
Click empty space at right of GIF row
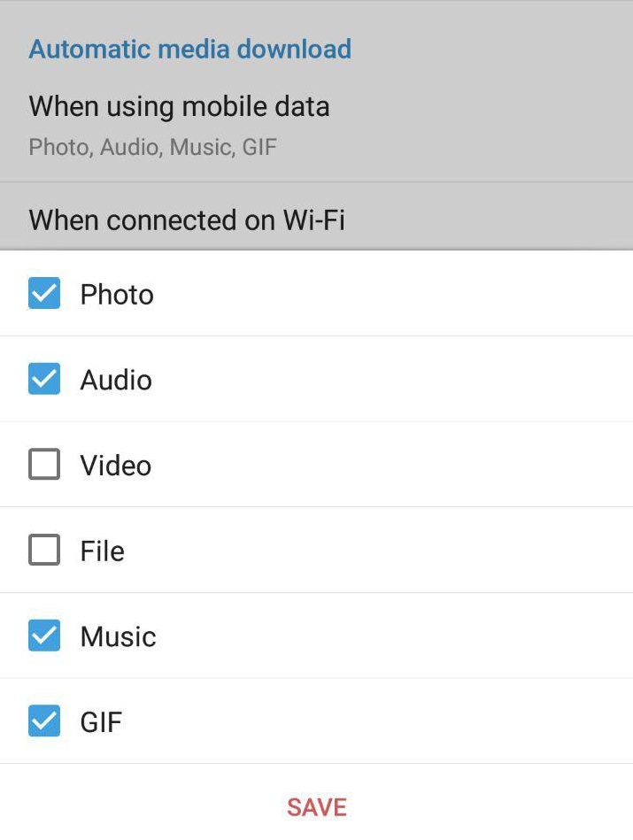[x=443, y=721]
